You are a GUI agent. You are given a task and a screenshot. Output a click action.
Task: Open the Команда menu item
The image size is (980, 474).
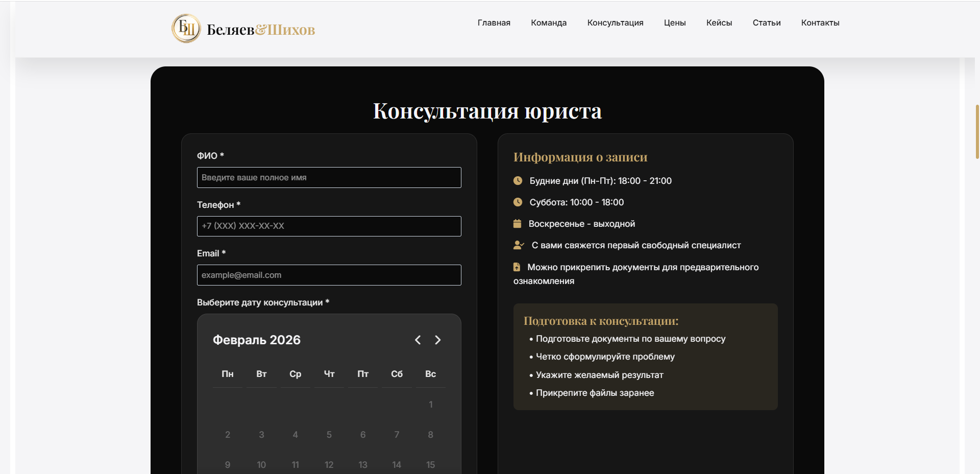(x=549, y=23)
